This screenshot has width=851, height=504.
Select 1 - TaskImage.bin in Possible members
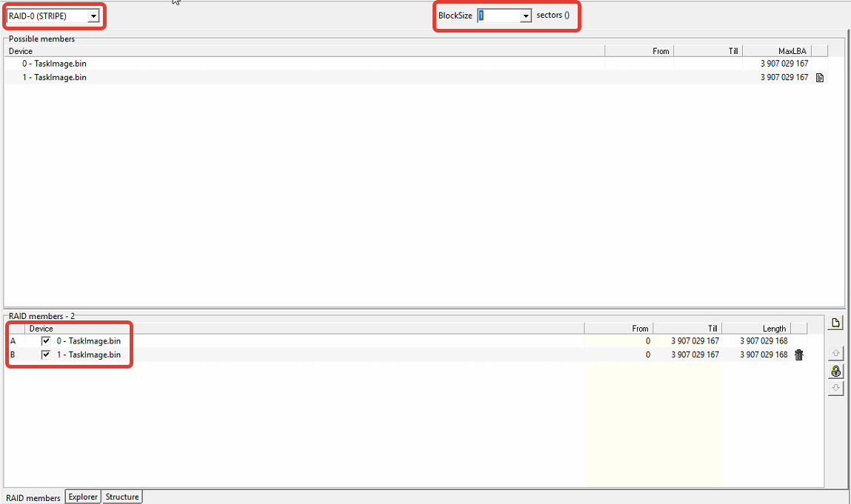pos(54,78)
